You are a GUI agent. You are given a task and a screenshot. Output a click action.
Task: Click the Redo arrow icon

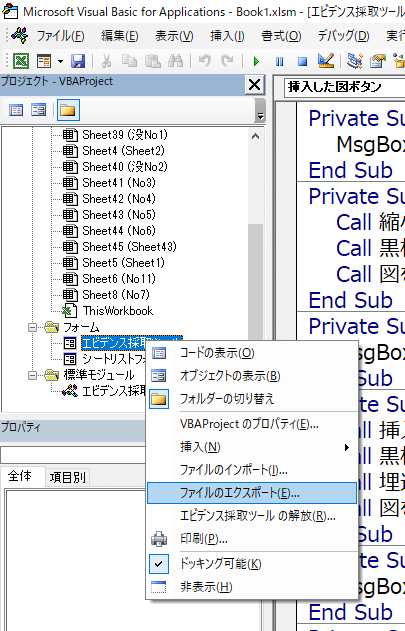click(227, 61)
